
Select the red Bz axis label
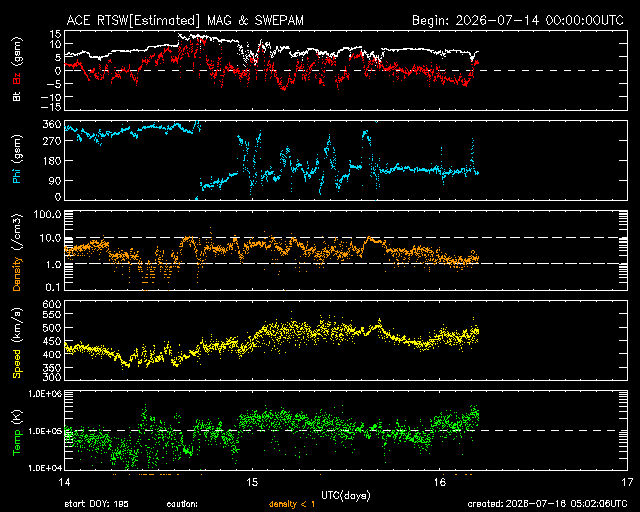click(x=17, y=78)
